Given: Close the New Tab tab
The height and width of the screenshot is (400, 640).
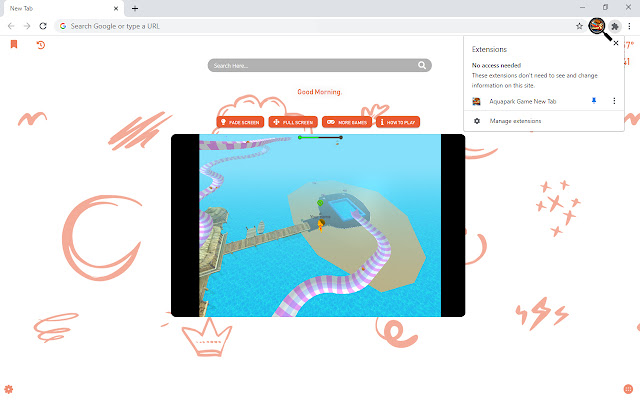Looking at the screenshot, I should coord(116,8).
